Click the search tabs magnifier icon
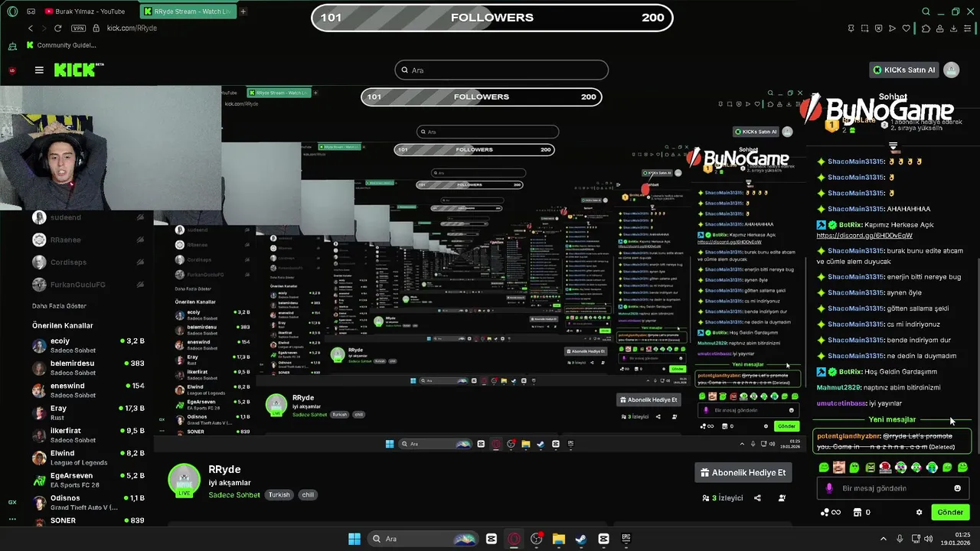Viewport: 980px width, 551px height. click(926, 11)
